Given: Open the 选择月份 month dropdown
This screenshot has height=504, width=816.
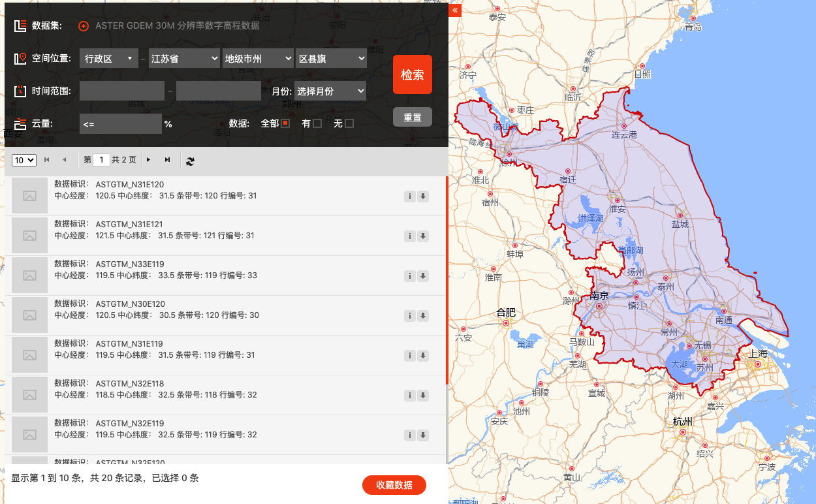Looking at the screenshot, I should 330,91.
